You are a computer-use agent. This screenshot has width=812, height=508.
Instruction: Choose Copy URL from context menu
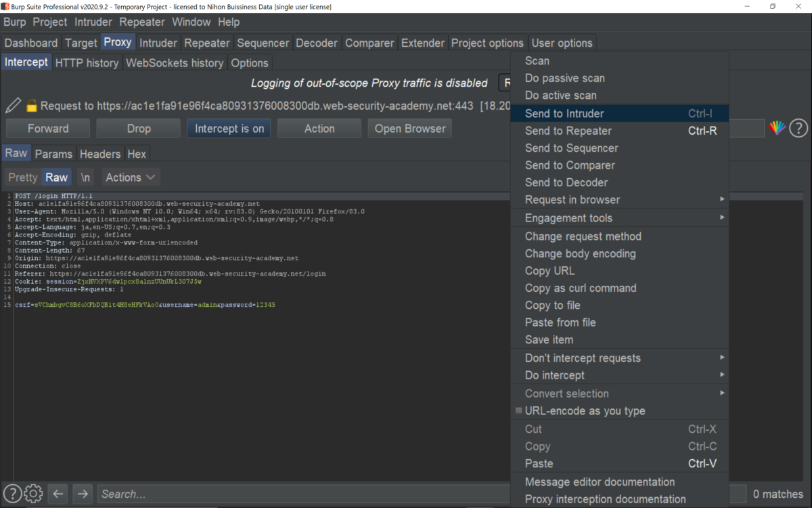620,271
